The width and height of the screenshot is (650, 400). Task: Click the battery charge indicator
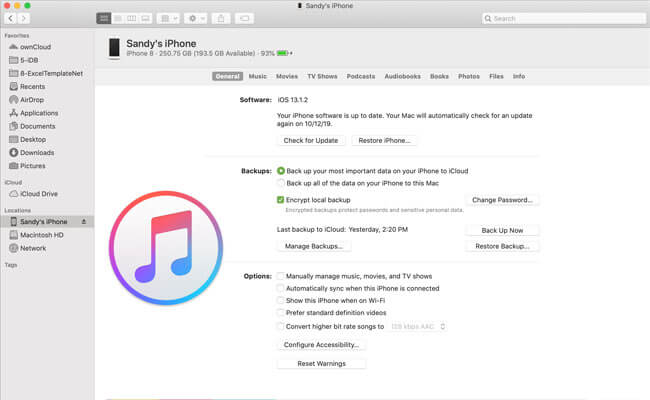coord(284,53)
